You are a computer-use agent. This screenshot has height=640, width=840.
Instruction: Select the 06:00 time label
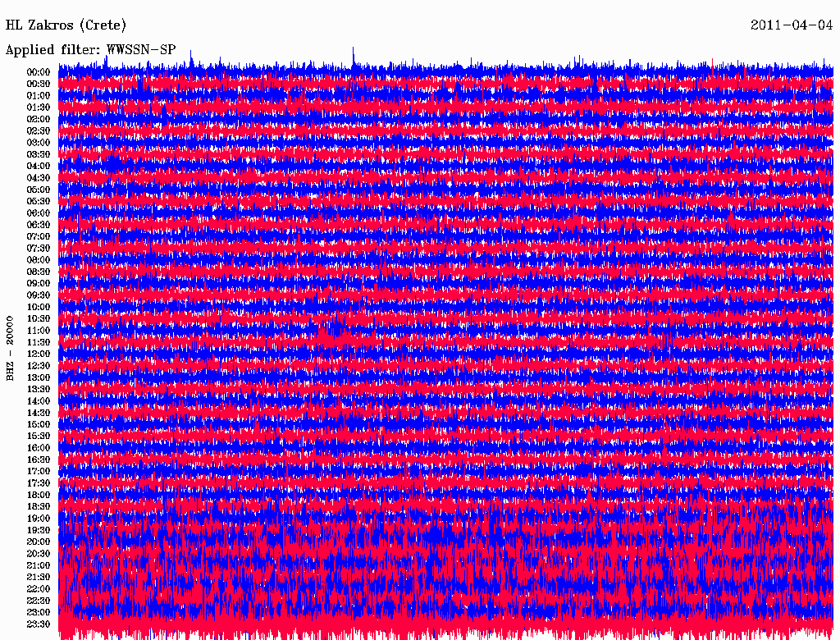[38, 213]
